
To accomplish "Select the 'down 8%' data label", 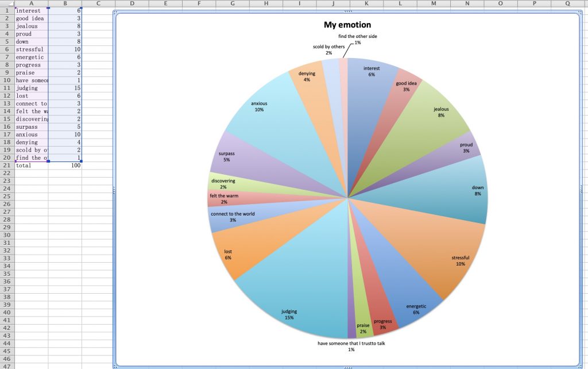I will (x=477, y=191).
